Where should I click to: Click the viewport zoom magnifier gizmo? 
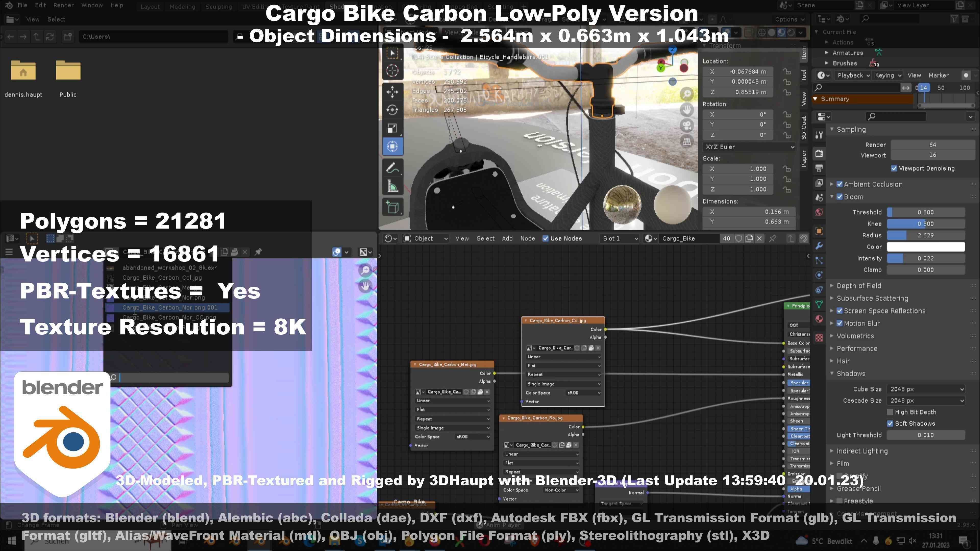coord(687,94)
